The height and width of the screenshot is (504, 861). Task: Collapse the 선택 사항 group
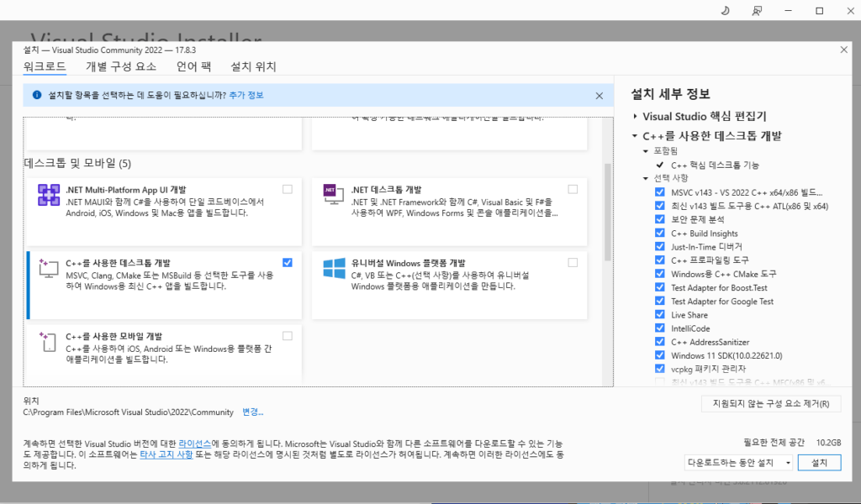[x=646, y=178]
